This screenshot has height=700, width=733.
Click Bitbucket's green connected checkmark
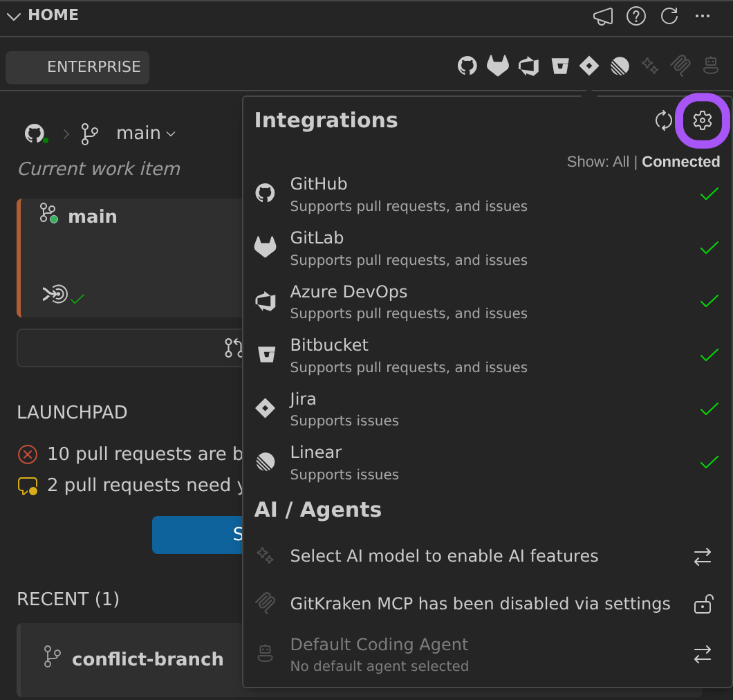[x=709, y=356]
